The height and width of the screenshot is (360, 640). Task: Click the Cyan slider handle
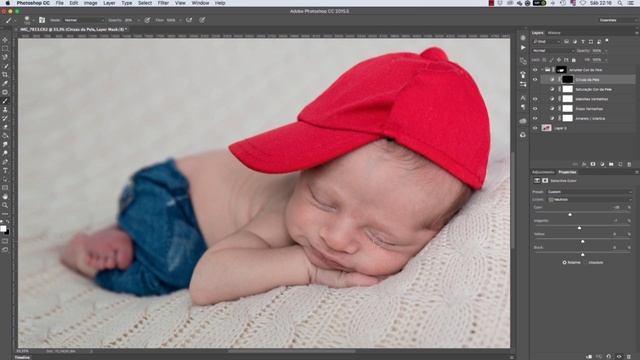pyautogui.click(x=570, y=214)
